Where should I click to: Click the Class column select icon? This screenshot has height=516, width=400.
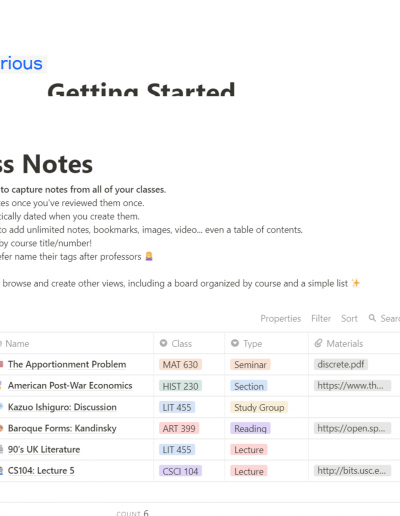click(x=163, y=343)
